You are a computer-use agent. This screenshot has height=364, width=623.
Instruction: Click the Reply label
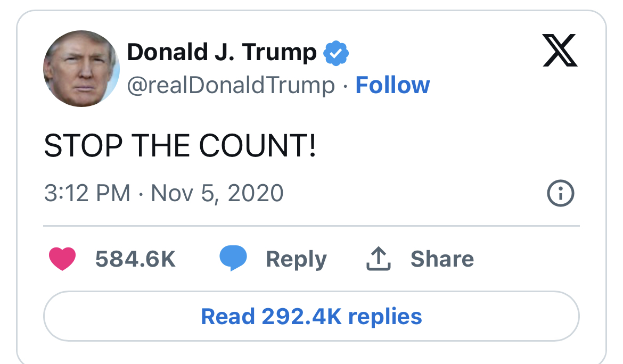coord(296,259)
